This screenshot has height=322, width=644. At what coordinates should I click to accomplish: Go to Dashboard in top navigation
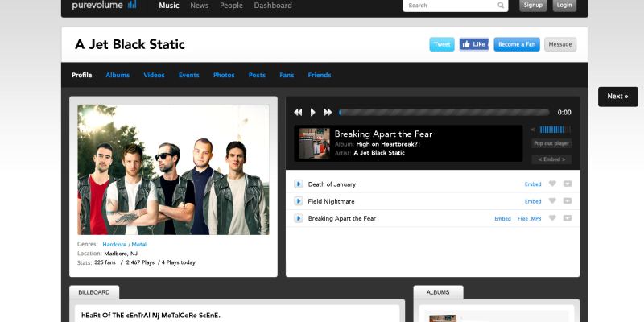click(x=273, y=6)
